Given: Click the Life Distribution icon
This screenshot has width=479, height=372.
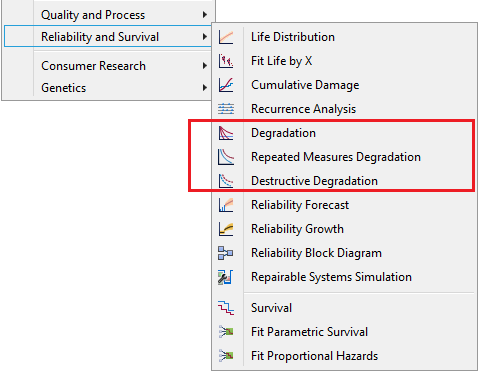Looking at the screenshot, I should coord(226,37).
